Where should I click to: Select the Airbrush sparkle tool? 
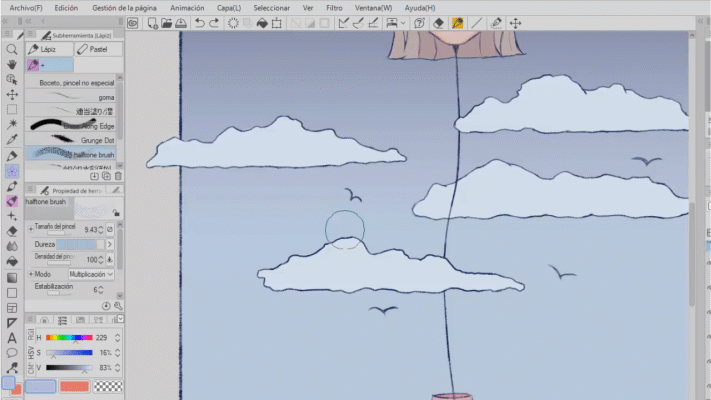click(12, 216)
